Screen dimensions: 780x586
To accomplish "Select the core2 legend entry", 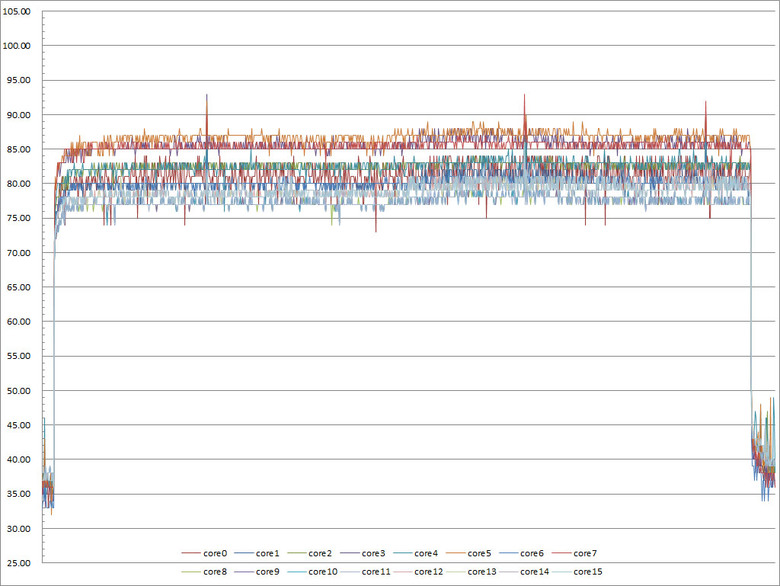I will coord(310,553).
